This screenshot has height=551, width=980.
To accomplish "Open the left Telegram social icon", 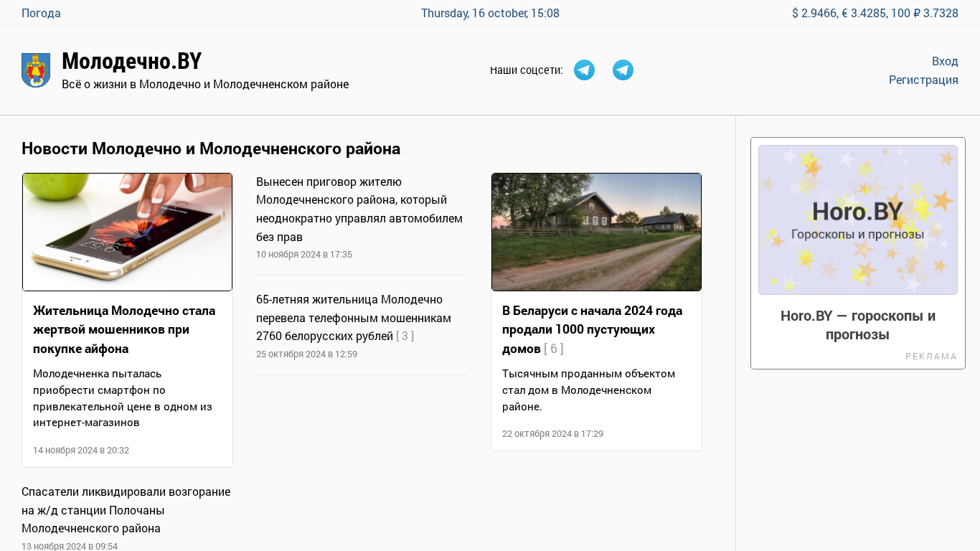I will (x=584, y=70).
